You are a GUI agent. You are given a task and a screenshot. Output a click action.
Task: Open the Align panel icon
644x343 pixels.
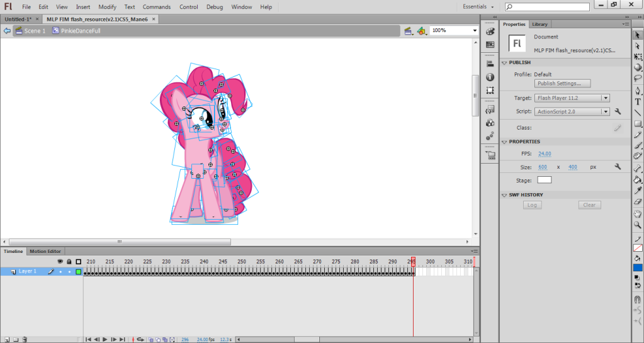click(490, 64)
